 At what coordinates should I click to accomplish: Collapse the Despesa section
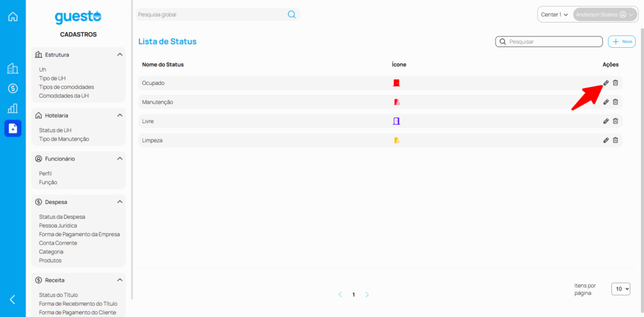pyautogui.click(x=119, y=202)
